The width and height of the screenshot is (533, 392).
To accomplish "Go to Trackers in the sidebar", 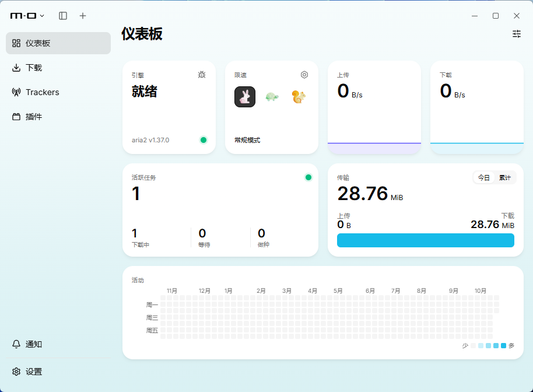I will tap(58, 92).
